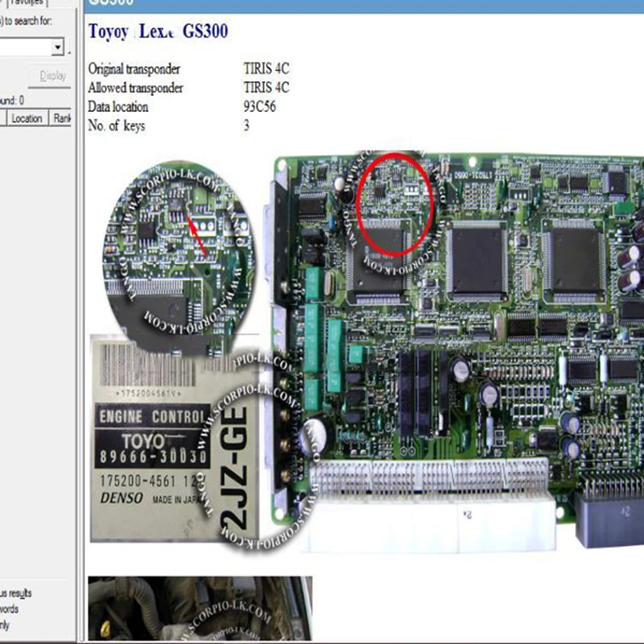Select the 93C56 data location value
The height and width of the screenshot is (644, 644).
coord(260,106)
